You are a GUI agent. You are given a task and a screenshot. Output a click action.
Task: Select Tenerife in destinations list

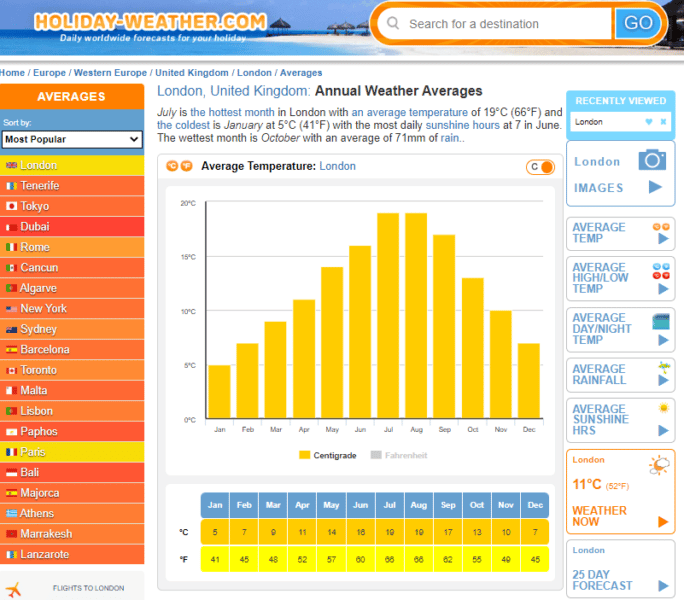72,186
